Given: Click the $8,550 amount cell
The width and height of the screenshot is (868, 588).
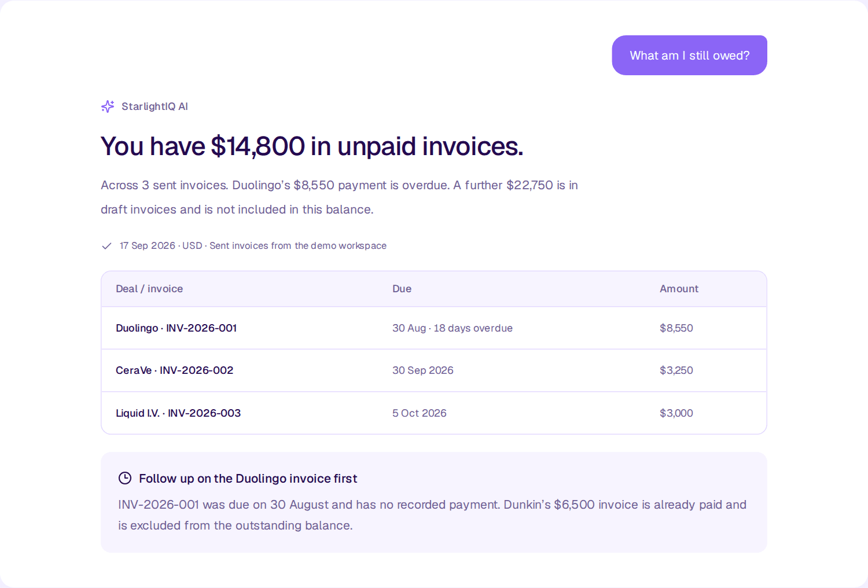Looking at the screenshot, I should click(x=676, y=328).
